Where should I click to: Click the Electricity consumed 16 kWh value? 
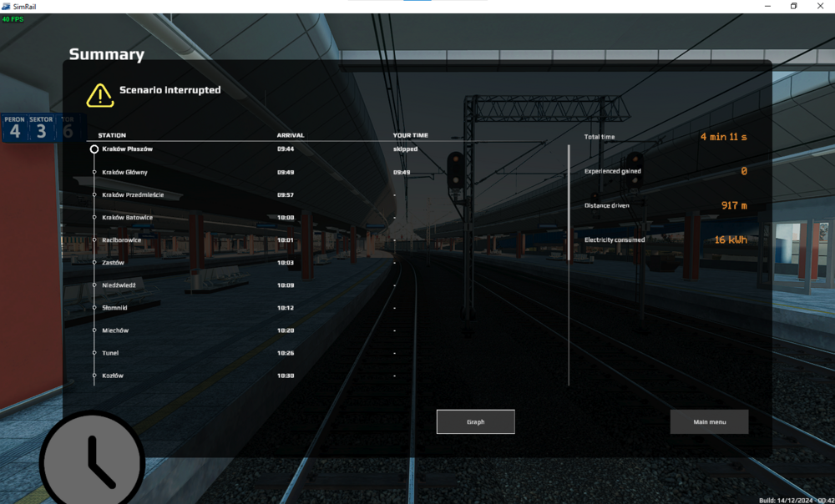point(730,239)
